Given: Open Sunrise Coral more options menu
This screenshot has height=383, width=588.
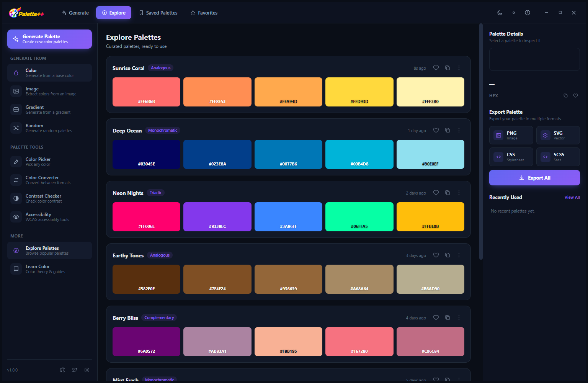Looking at the screenshot, I should [x=459, y=68].
